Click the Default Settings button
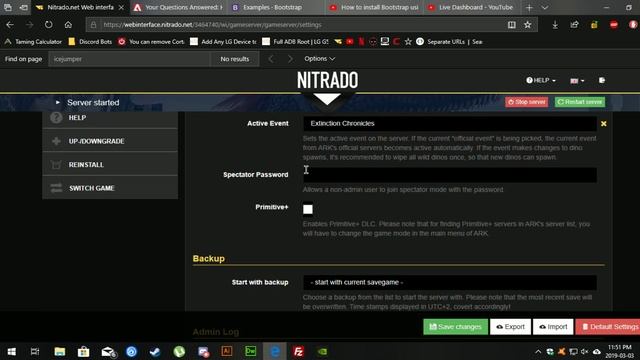This screenshot has height=360, width=640. click(608, 327)
